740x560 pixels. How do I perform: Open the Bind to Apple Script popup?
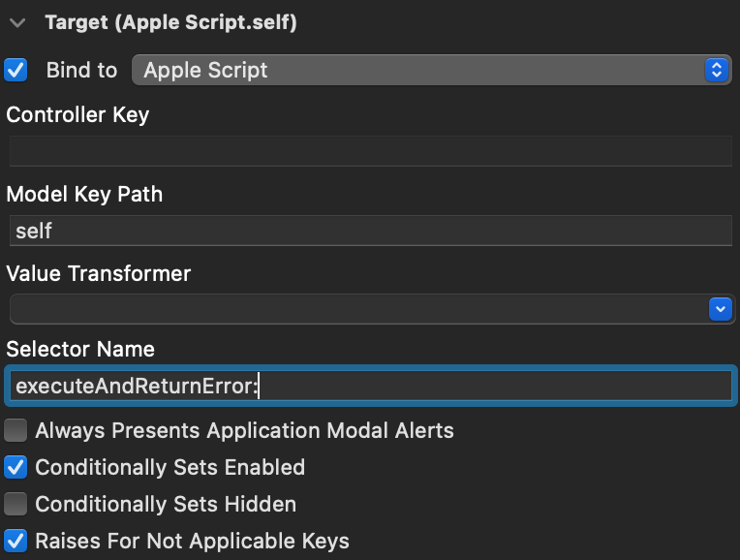tap(416, 70)
